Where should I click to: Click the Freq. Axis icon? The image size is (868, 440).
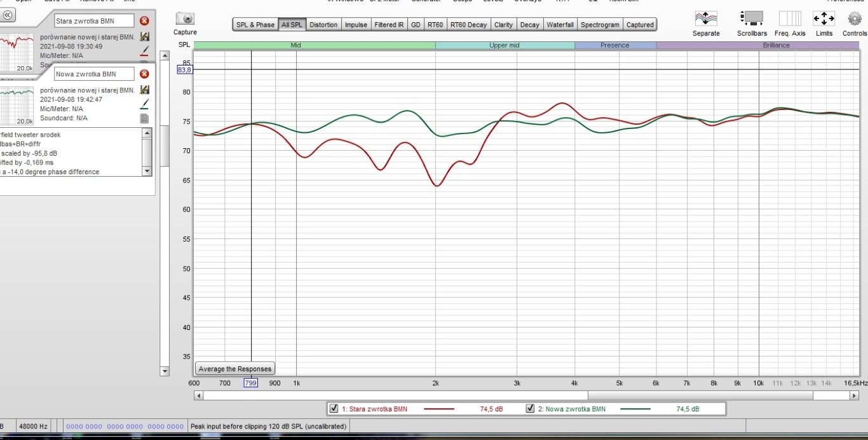(790, 18)
